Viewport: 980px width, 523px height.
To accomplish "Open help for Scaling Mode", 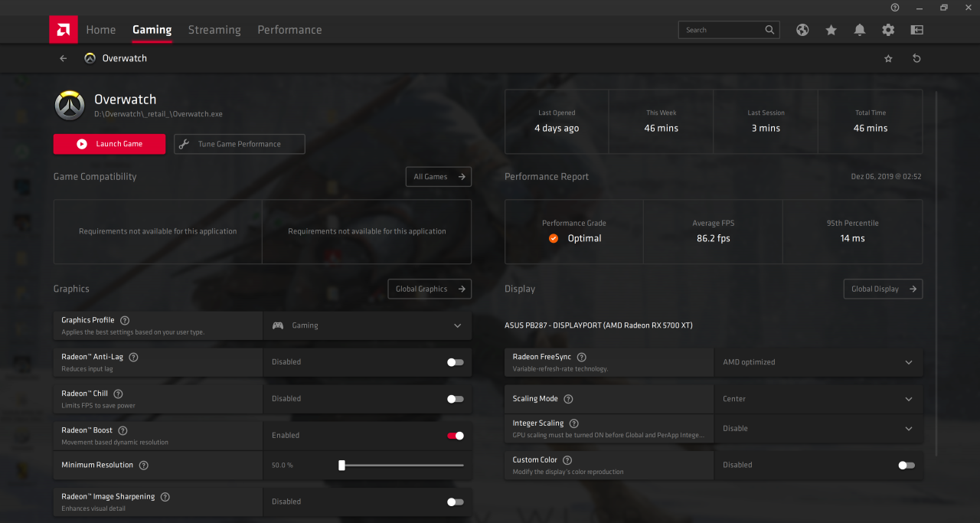I will click(x=568, y=399).
